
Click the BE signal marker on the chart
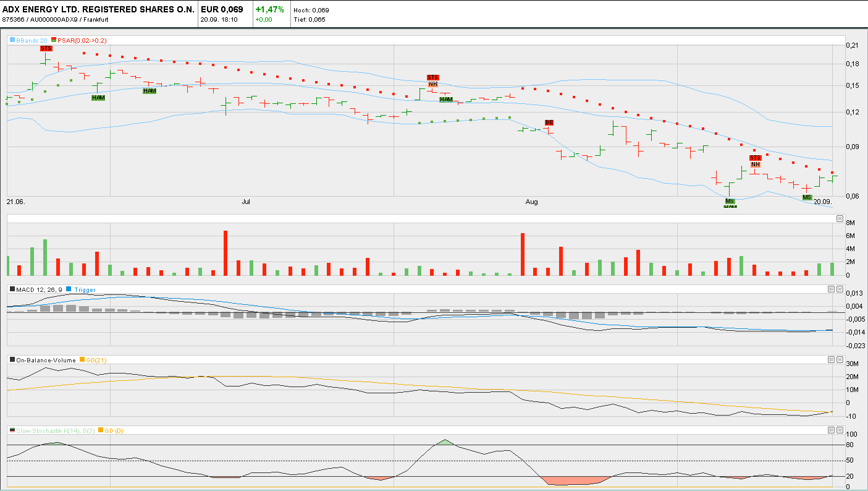pos(549,122)
